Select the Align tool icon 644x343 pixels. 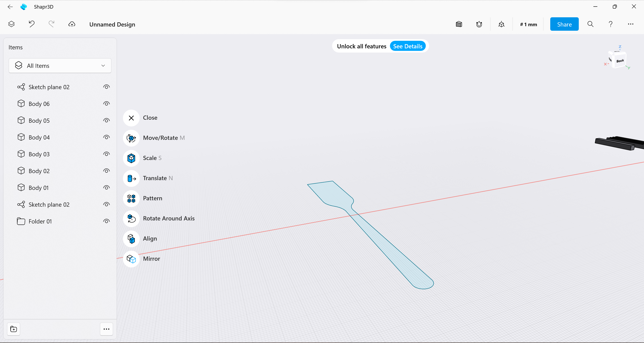coord(131,239)
